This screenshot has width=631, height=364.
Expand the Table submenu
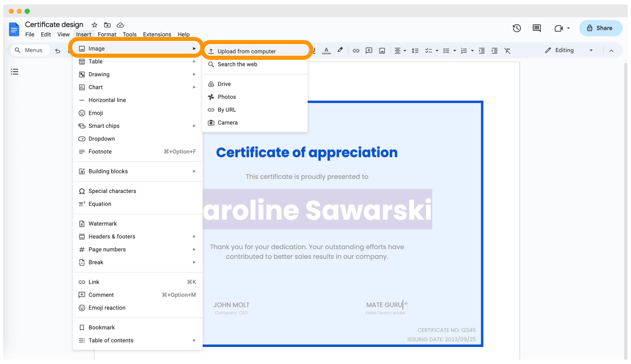tap(137, 62)
